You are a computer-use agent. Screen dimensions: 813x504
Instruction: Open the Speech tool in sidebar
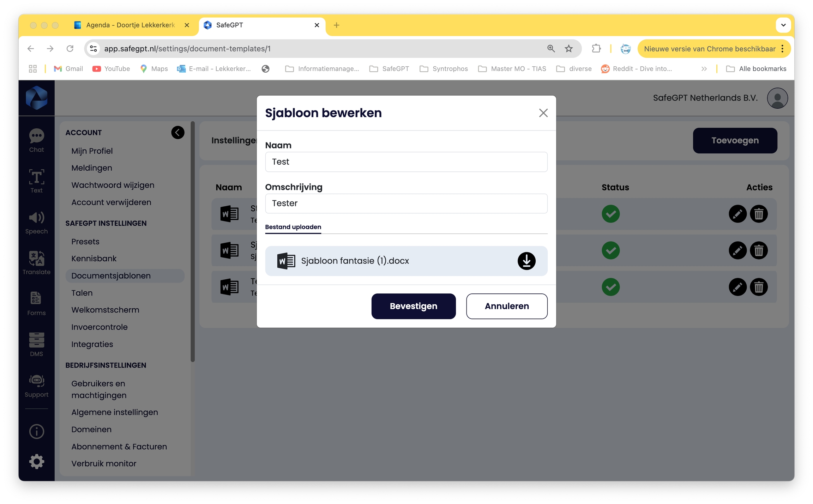36,222
